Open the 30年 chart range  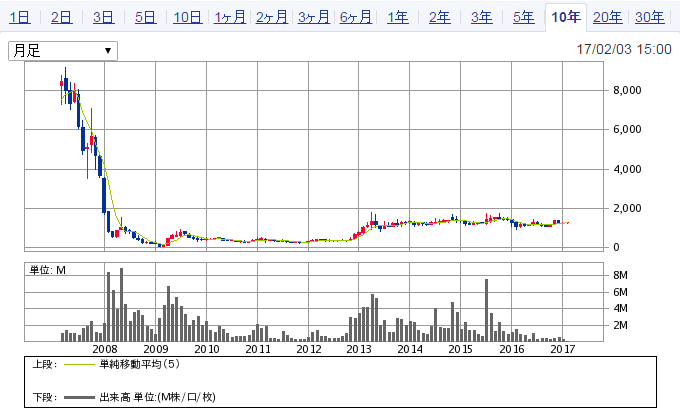point(650,17)
